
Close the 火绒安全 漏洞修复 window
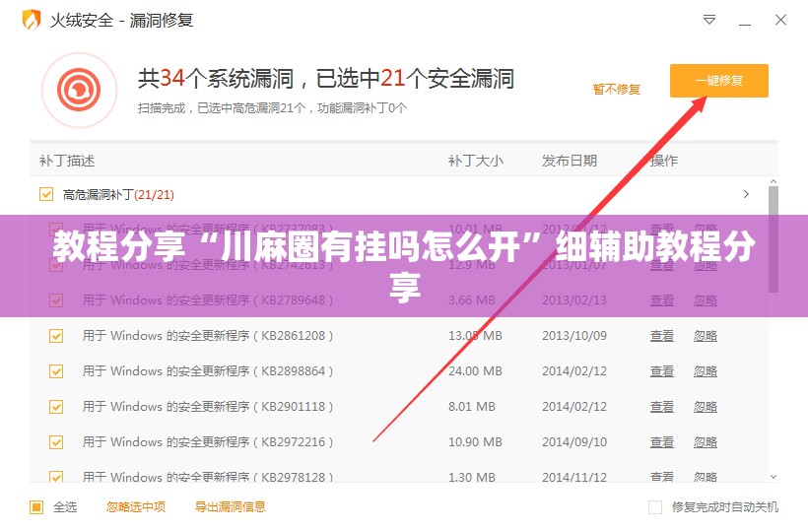pos(780,20)
